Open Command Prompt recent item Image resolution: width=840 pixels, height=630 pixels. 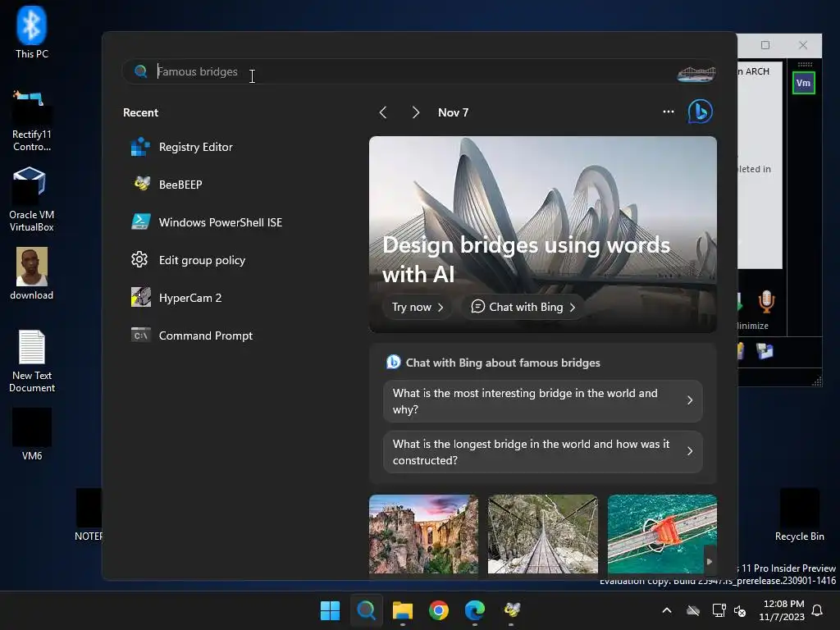[x=192, y=336]
